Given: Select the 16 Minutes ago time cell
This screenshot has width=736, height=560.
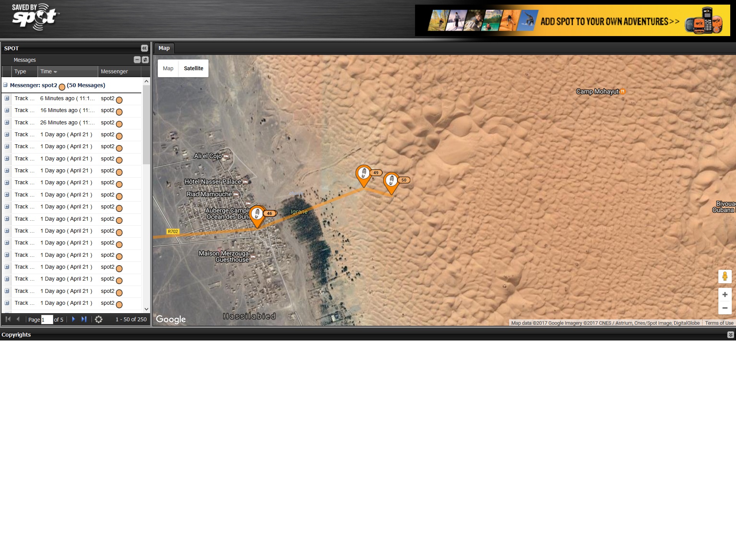Looking at the screenshot, I should (68, 110).
